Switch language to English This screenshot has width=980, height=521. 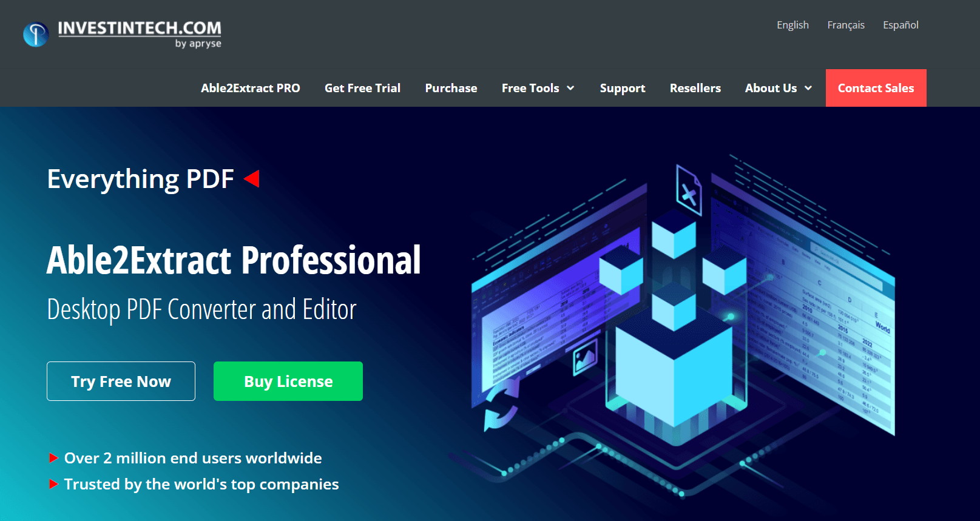point(792,25)
